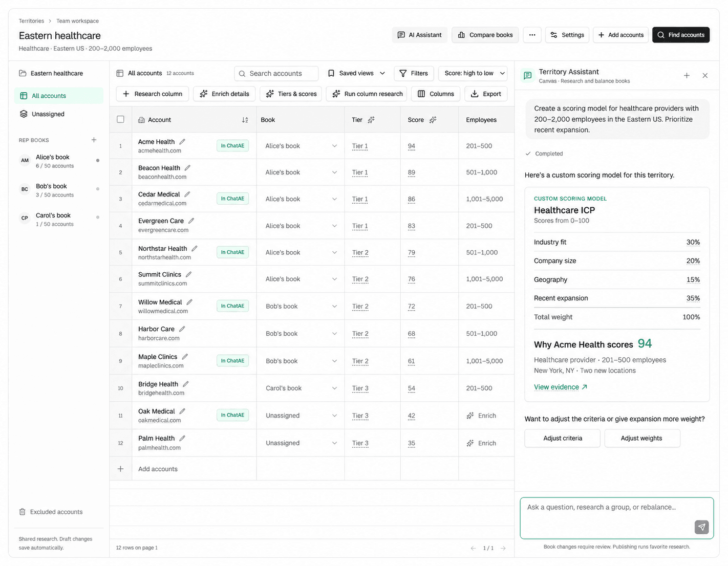728x566 pixels.
Task: Click the pencil icon next to Acme Health
Action: tap(182, 142)
